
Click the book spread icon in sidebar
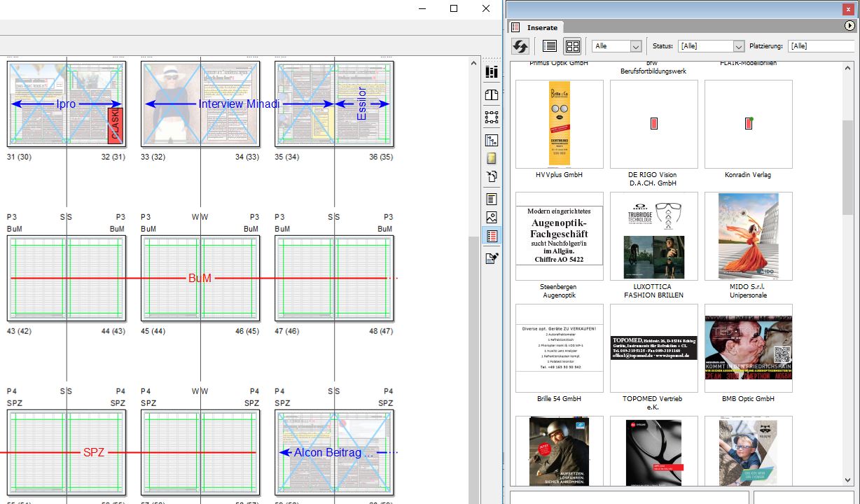(492, 94)
